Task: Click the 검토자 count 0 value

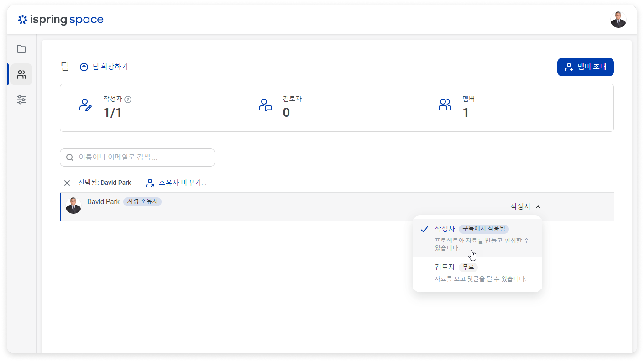Action: coord(286,113)
